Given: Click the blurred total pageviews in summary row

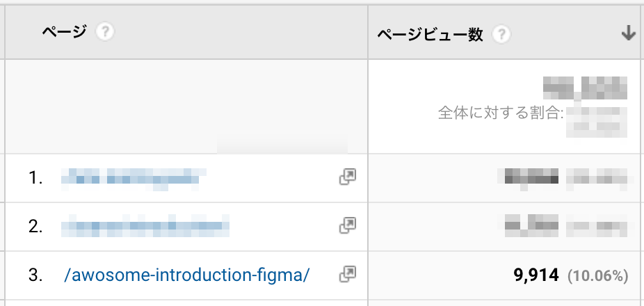Looking at the screenshot, I should [x=585, y=88].
